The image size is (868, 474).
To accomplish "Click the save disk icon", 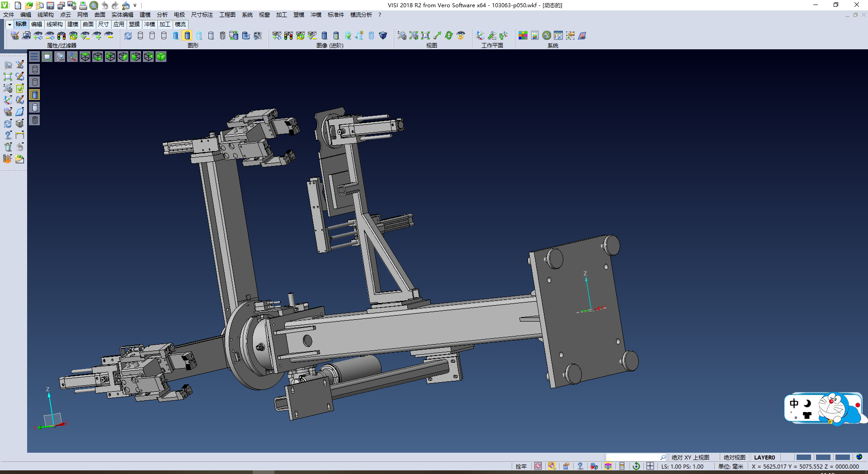I will pyautogui.click(x=50, y=5).
